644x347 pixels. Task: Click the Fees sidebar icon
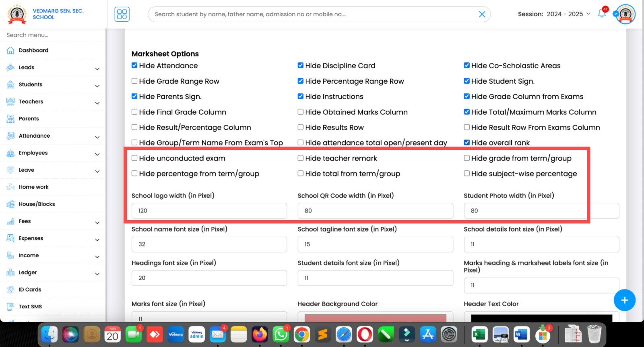point(10,221)
